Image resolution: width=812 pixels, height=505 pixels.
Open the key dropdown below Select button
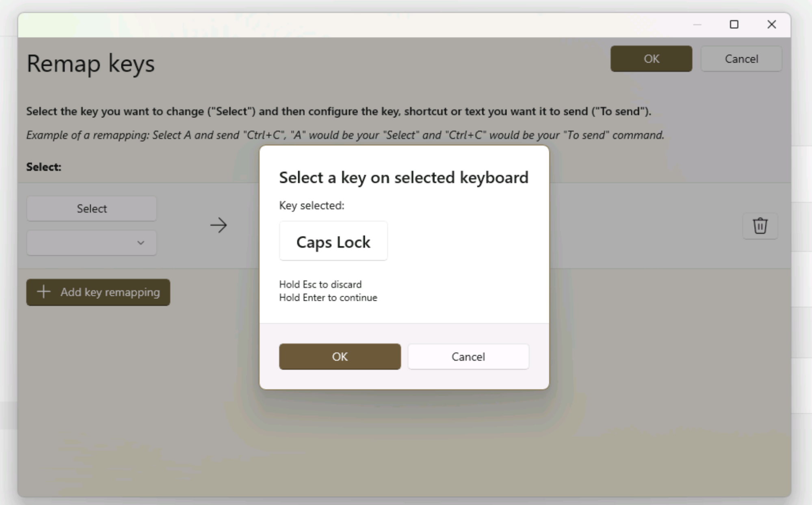click(x=91, y=243)
